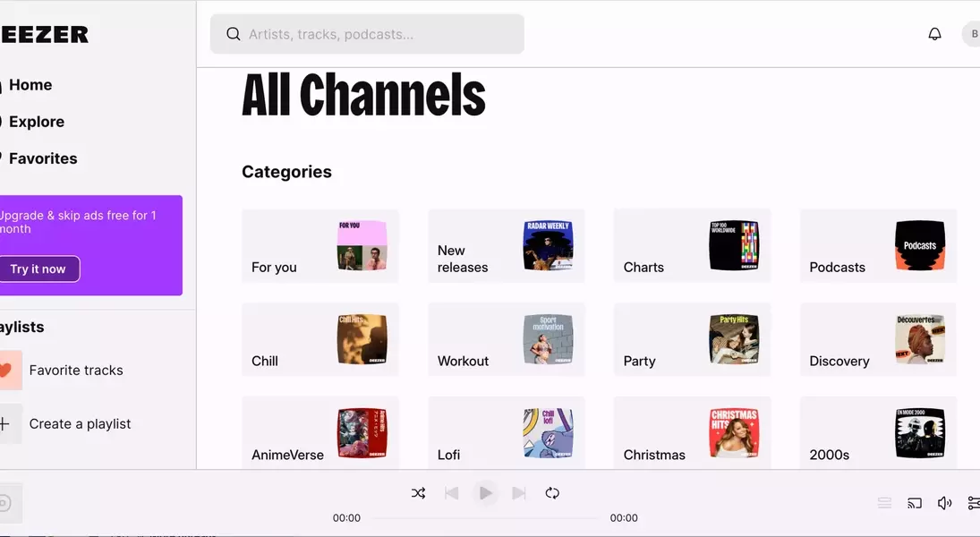Skip to the next track

(x=519, y=492)
